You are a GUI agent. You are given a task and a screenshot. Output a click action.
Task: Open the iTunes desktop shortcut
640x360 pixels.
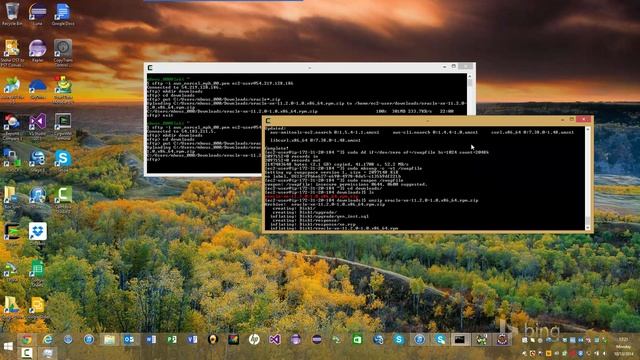point(38,197)
